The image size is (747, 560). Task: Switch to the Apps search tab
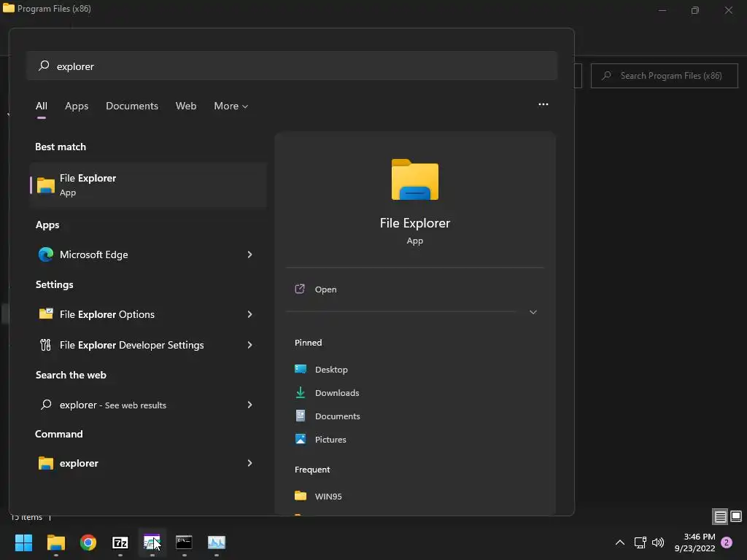77,106
